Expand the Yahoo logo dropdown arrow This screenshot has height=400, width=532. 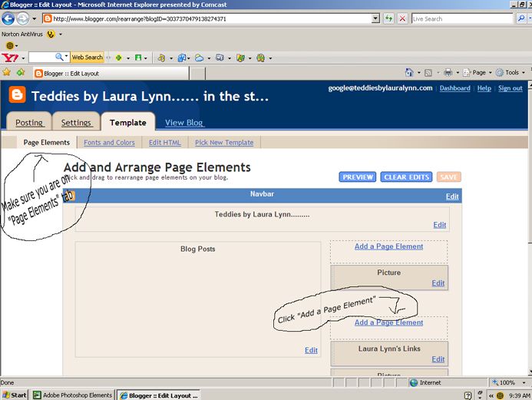pos(23,58)
